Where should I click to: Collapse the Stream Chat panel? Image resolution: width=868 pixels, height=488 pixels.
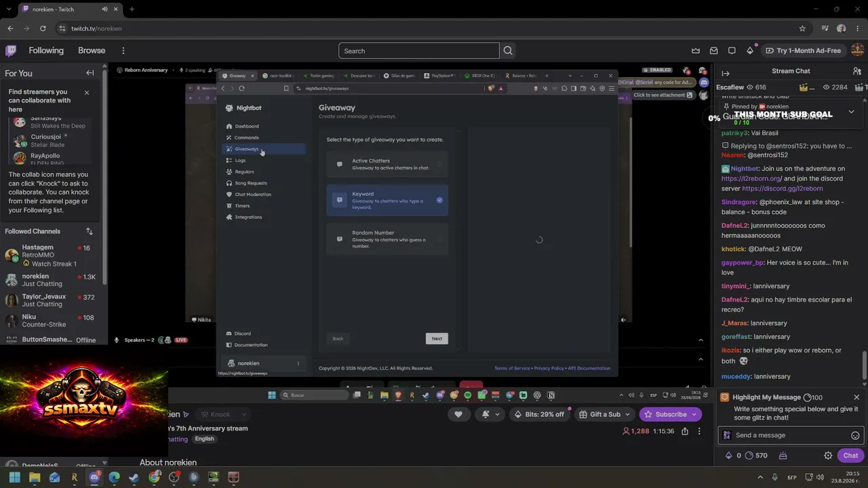coord(726,73)
